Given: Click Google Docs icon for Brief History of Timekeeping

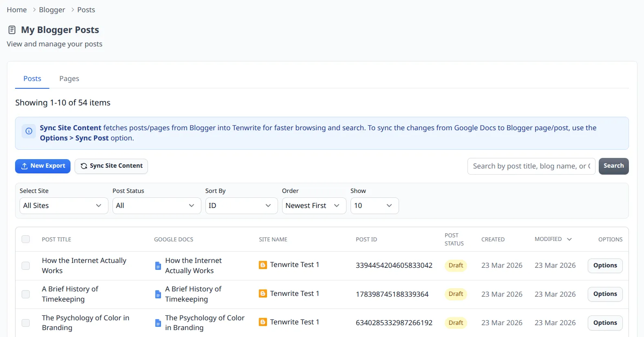Looking at the screenshot, I should coord(158,294).
